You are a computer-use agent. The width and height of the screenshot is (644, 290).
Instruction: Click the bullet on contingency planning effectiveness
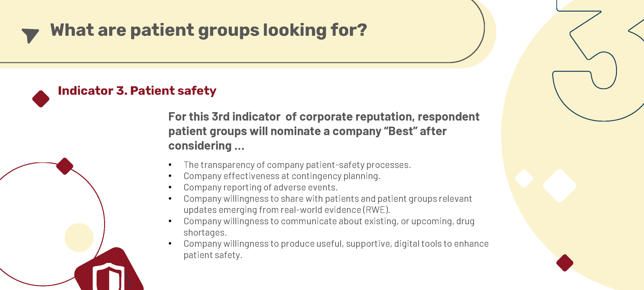pyautogui.click(x=282, y=176)
